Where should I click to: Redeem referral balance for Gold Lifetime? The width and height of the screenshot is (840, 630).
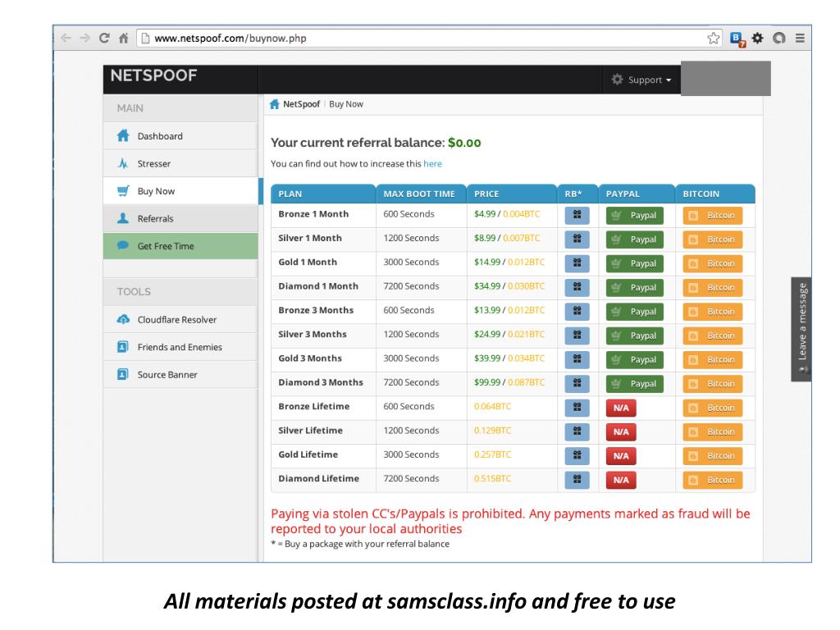[577, 456]
